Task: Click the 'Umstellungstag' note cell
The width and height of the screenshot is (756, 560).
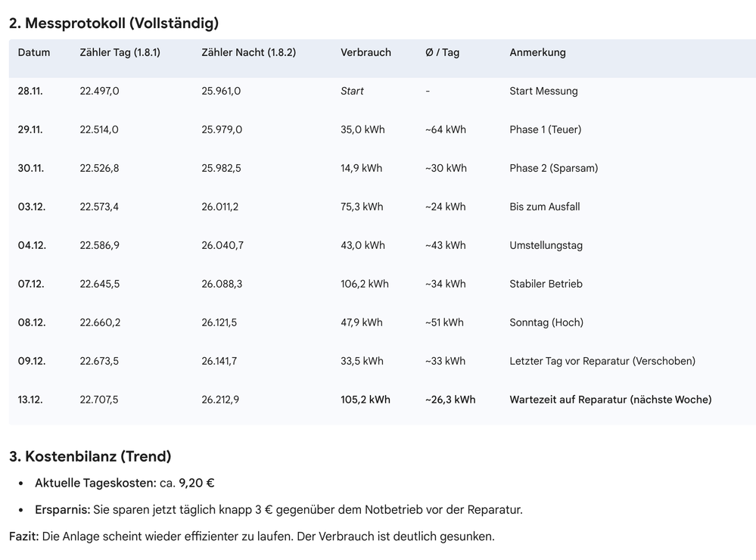Action: click(x=546, y=245)
